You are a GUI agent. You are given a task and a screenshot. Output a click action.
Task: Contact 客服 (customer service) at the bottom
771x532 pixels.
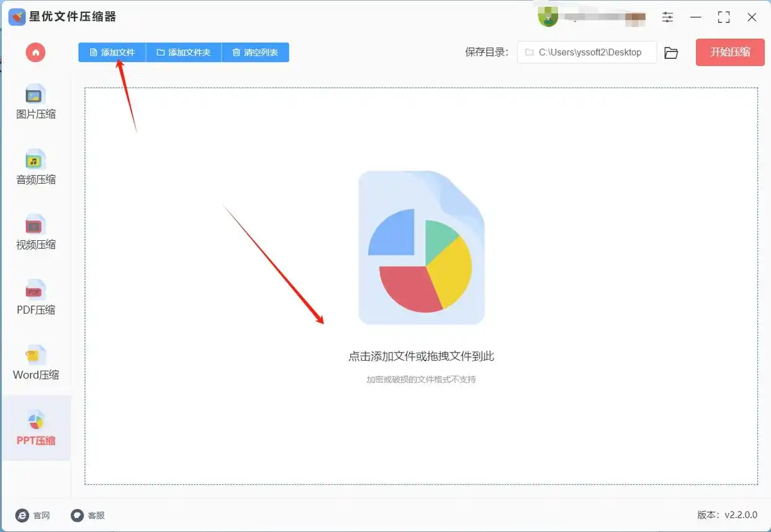pos(87,515)
